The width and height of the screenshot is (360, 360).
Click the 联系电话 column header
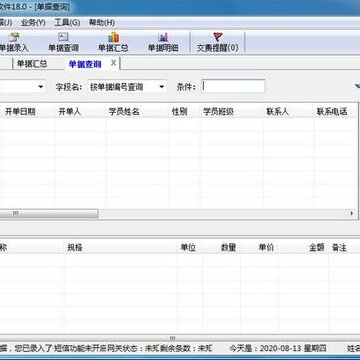[332, 112]
